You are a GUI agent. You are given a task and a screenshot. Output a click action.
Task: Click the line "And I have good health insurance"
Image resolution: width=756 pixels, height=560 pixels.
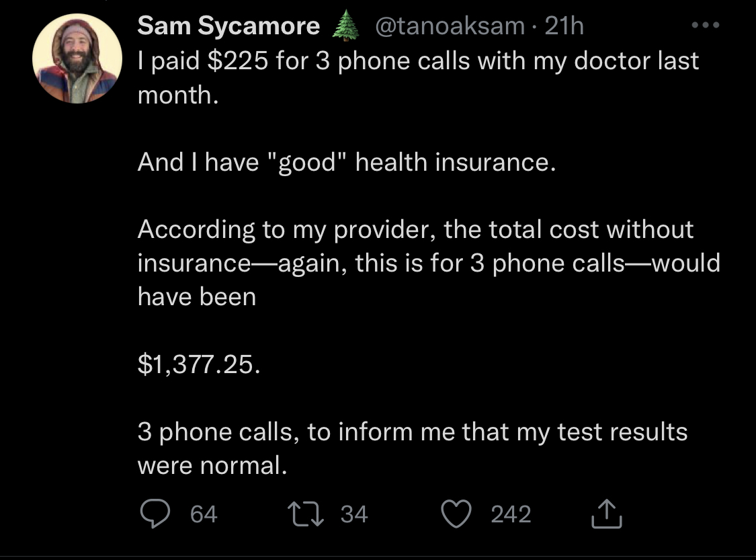point(347,162)
